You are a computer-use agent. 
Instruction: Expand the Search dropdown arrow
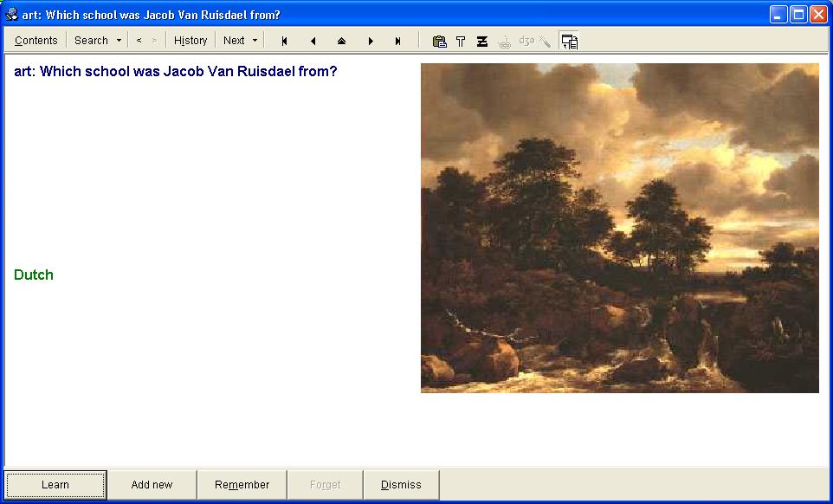(119, 41)
